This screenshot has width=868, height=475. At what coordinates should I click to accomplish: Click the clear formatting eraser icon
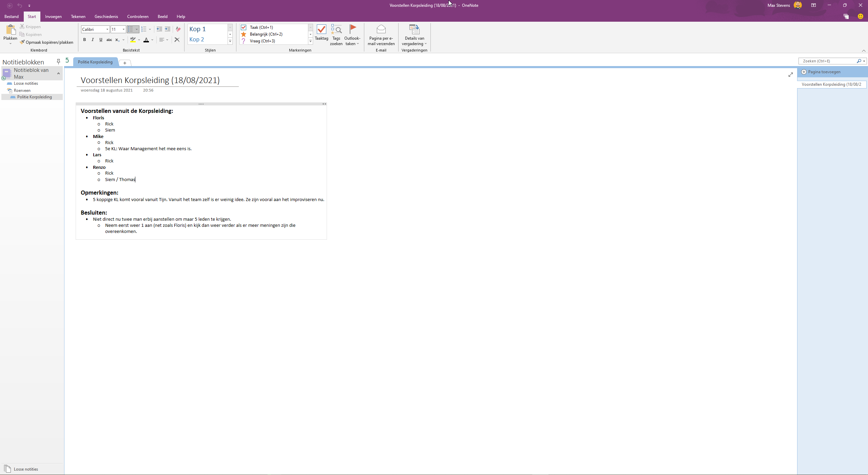[x=178, y=29]
